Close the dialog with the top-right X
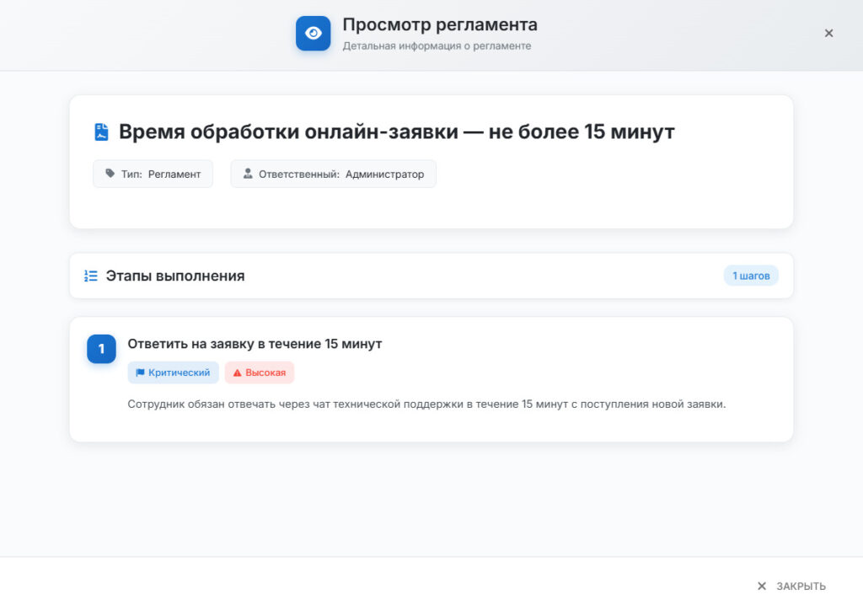This screenshot has height=616, width=863. [828, 33]
